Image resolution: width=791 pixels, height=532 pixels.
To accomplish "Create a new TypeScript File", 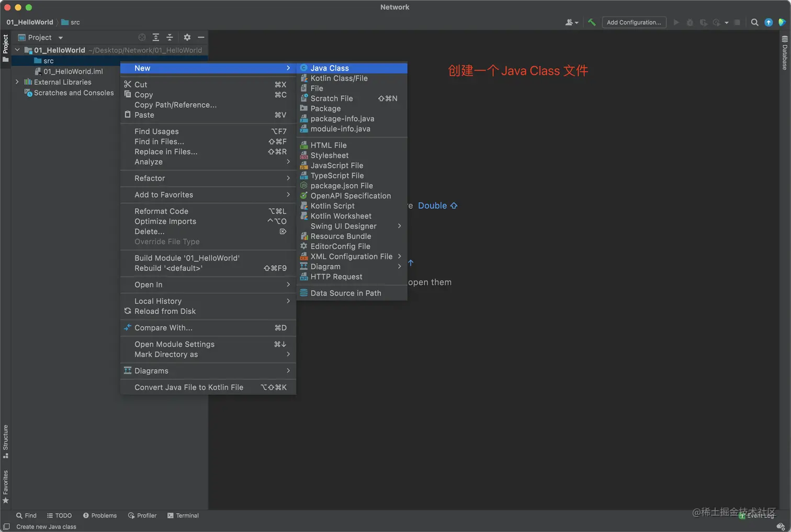I will pos(352,176).
